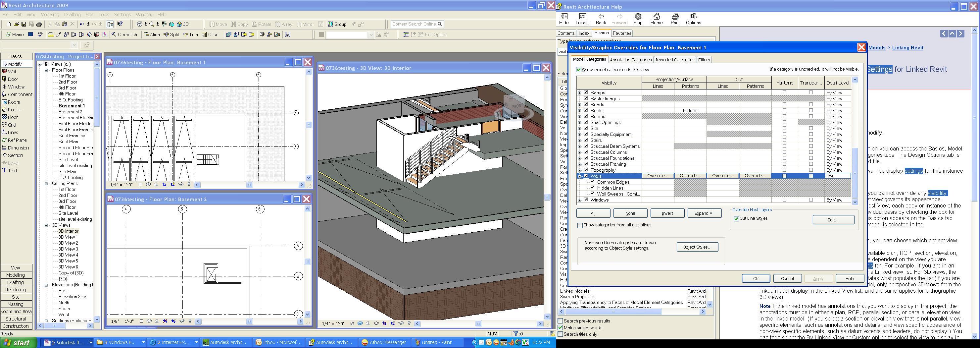This screenshot has height=348, width=980.
Task: Switch to the Annotation Categories tab
Action: pos(630,60)
